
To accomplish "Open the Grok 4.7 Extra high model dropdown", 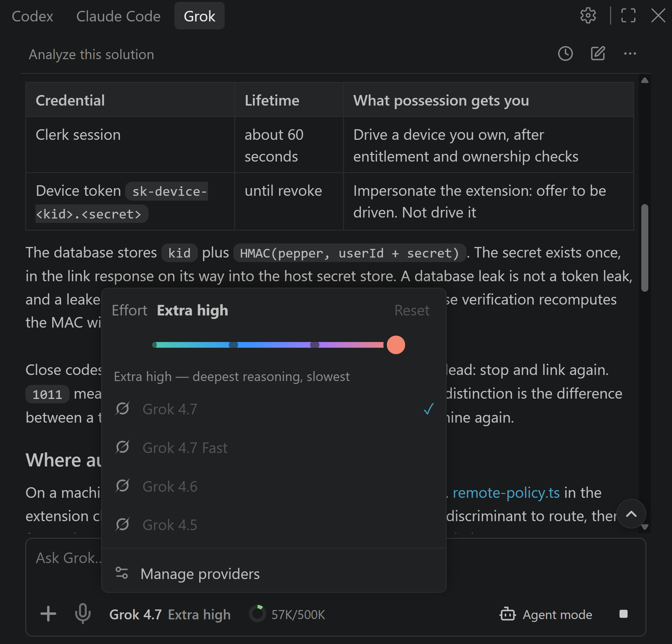I will 170,615.
